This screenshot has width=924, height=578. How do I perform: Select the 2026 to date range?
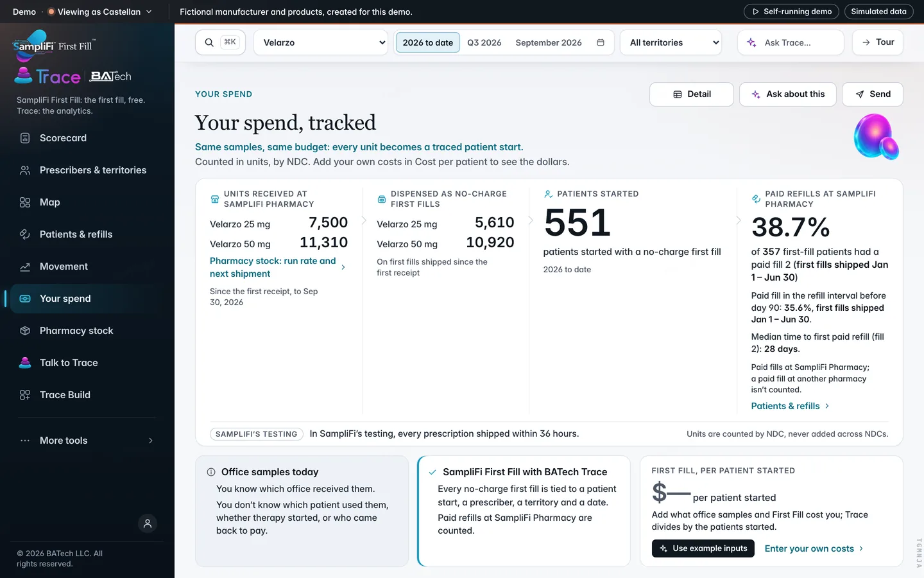(x=428, y=42)
